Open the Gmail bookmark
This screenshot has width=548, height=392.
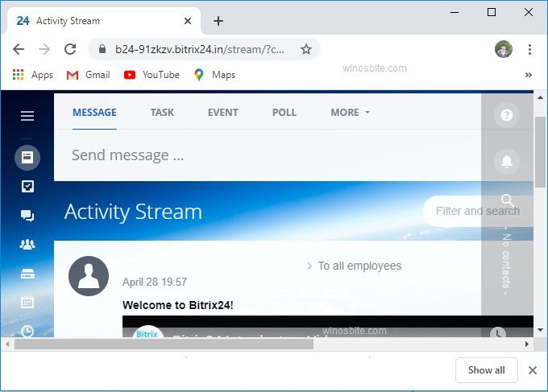(88, 75)
